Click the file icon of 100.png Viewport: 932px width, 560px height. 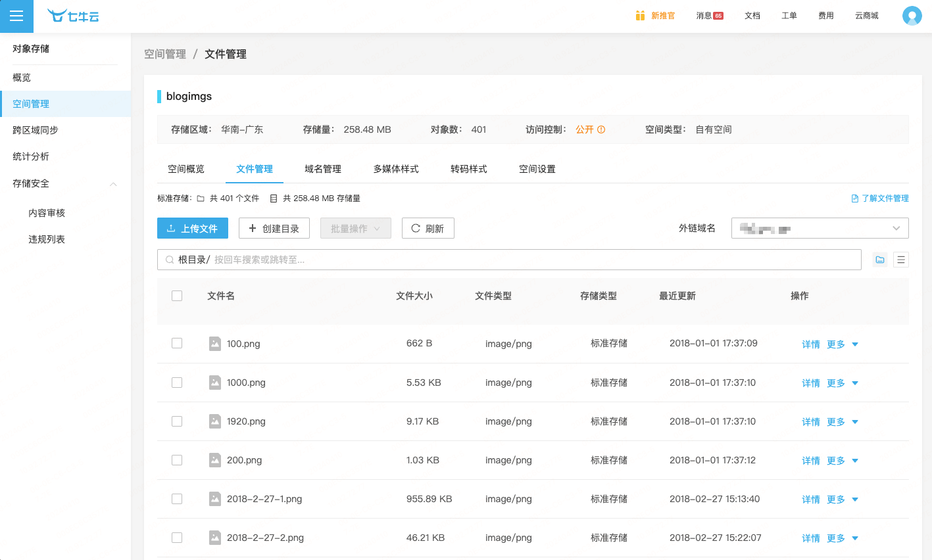pos(215,343)
